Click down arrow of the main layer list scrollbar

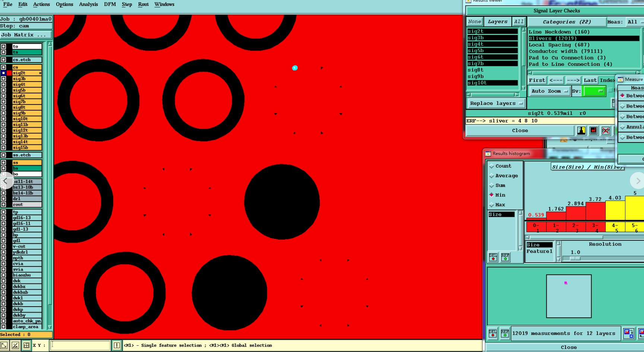pyautogui.click(x=50, y=327)
